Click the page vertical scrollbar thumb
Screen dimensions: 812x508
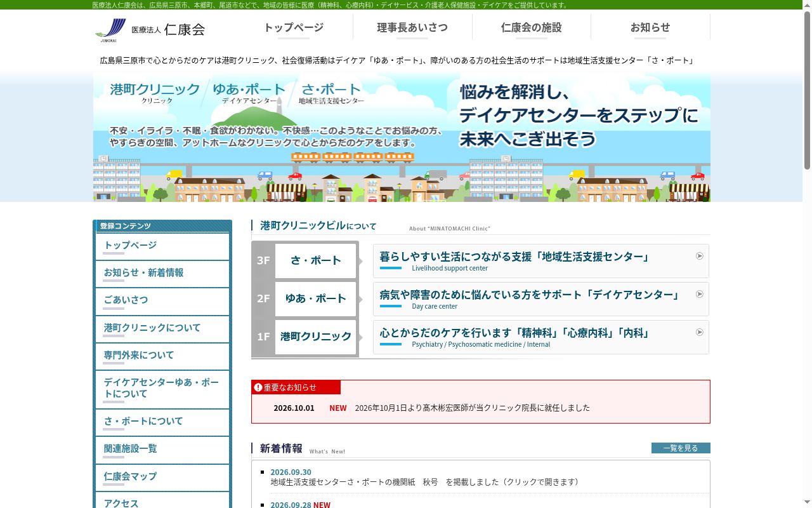point(807,90)
